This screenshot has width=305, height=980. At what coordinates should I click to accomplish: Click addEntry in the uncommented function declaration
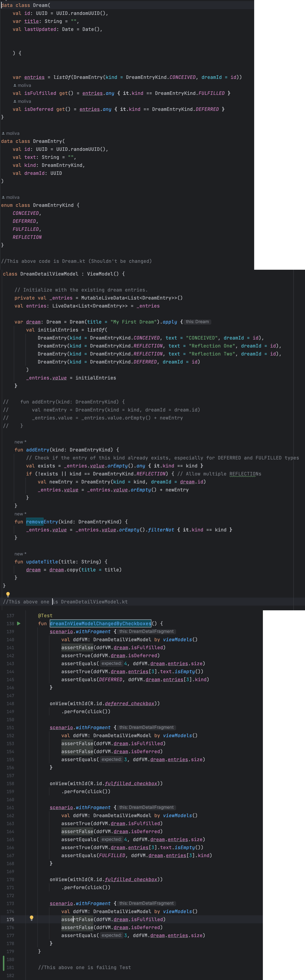point(38,450)
